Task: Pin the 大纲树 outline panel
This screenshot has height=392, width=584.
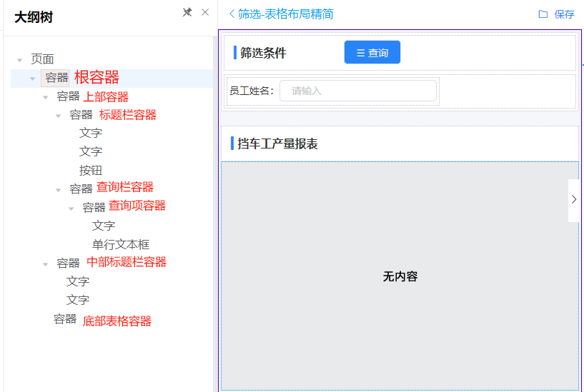Action: click(x=187, y=12)
